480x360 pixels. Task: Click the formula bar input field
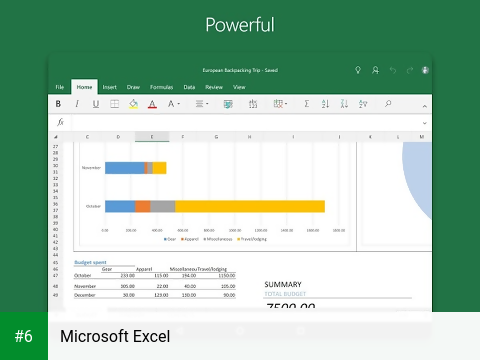click(x=245, y=122)
